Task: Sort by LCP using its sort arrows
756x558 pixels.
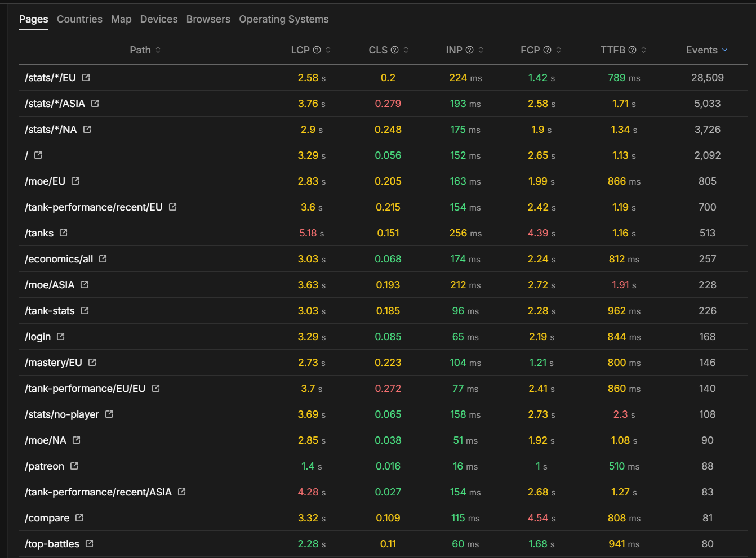Action: [328, 50]
